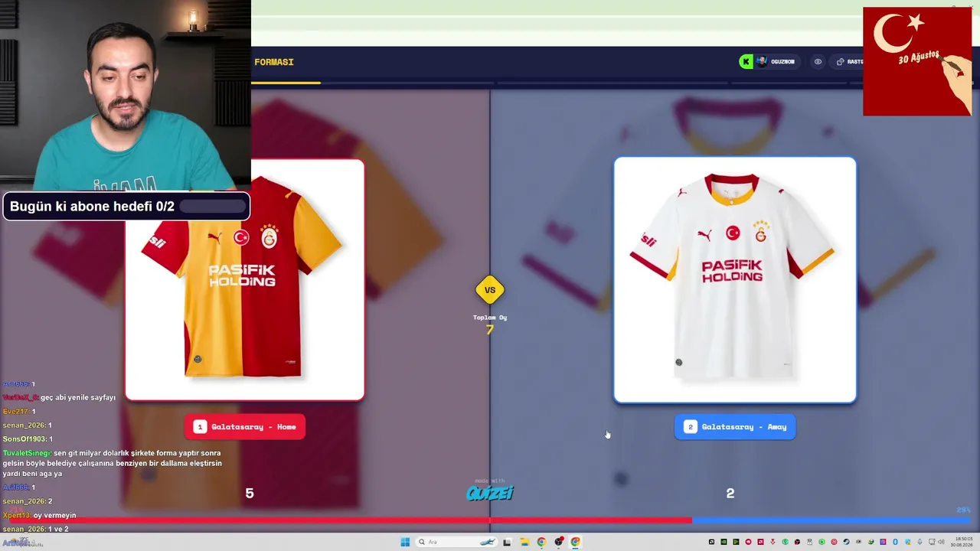Click the Eve217 chat message

pos(19,412)
